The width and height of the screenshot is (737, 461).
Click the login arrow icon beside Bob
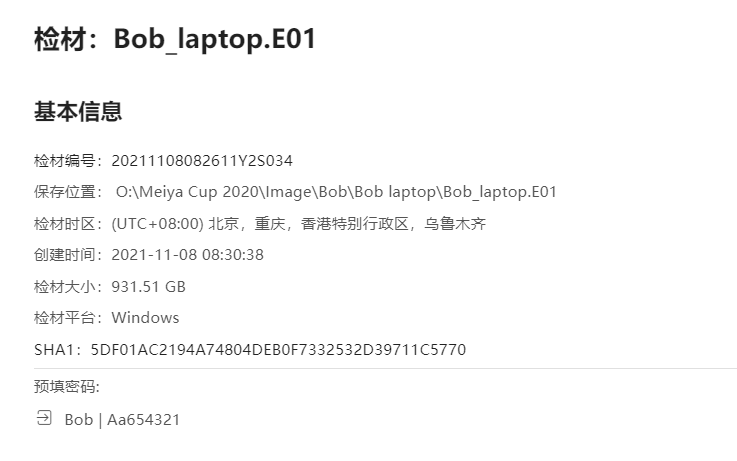pos(44,417)
